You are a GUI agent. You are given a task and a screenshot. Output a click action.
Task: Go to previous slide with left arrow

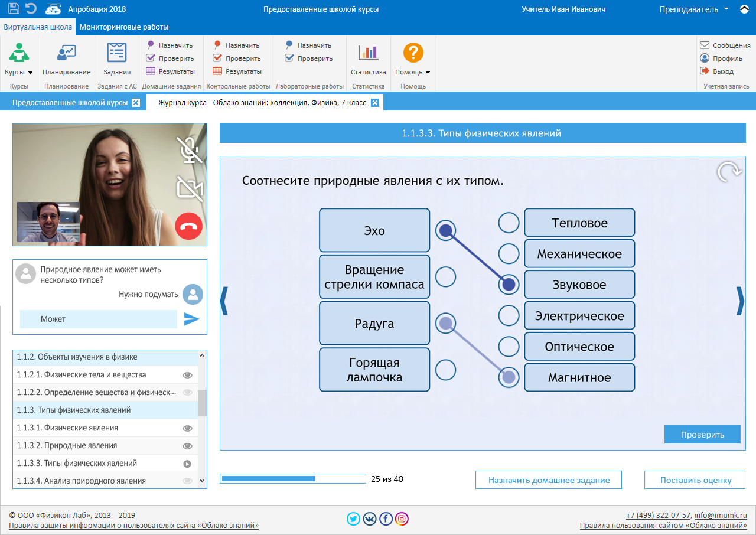click(224, 301)
